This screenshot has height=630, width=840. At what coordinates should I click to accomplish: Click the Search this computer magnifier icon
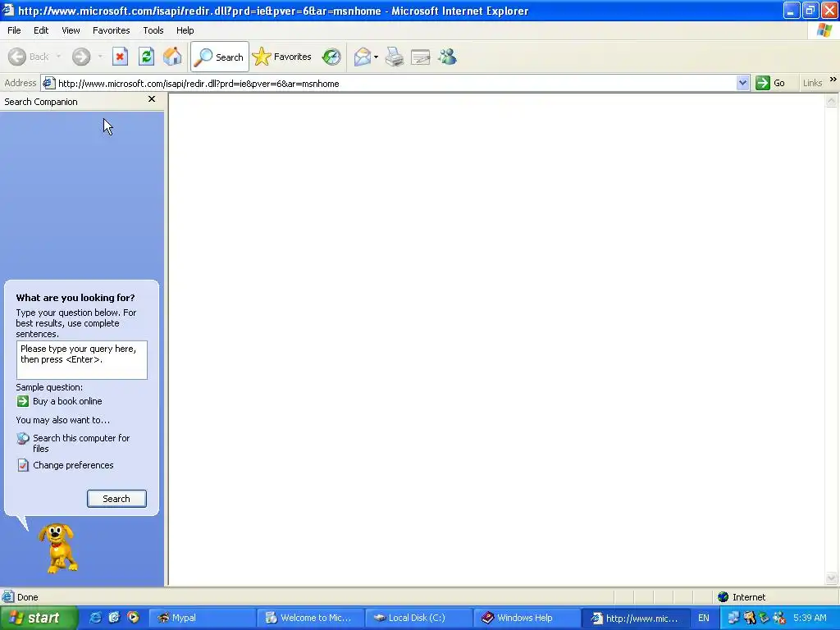pyautogui.click(x=22, y=438)
